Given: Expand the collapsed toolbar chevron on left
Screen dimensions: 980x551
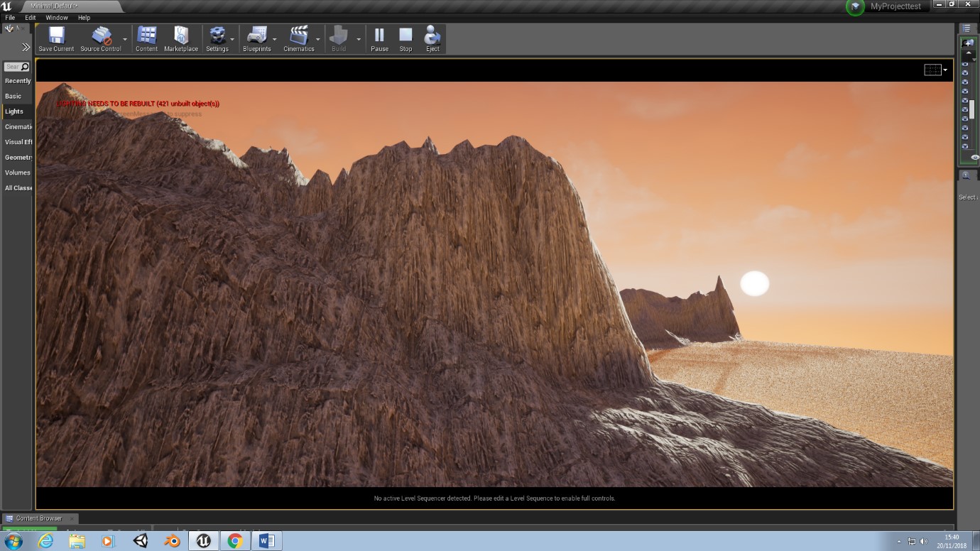Looking at the screenshot, I should click(x=26, y=47).
